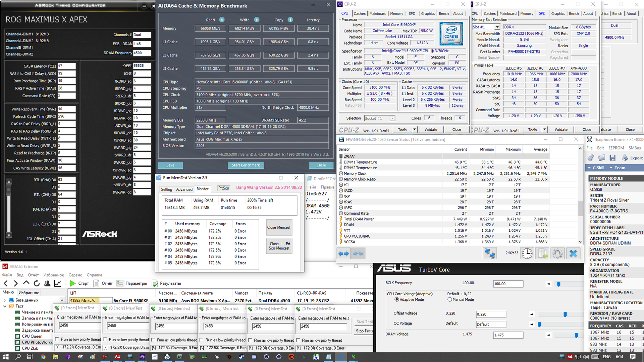This screenshot has width=644, height=362.
Task: Click the Stop Testing button in MemTest
Action: coord(364,331)
